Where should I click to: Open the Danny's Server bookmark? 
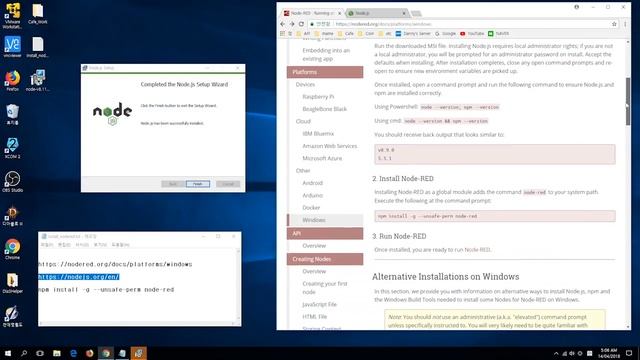click(413, 33)
